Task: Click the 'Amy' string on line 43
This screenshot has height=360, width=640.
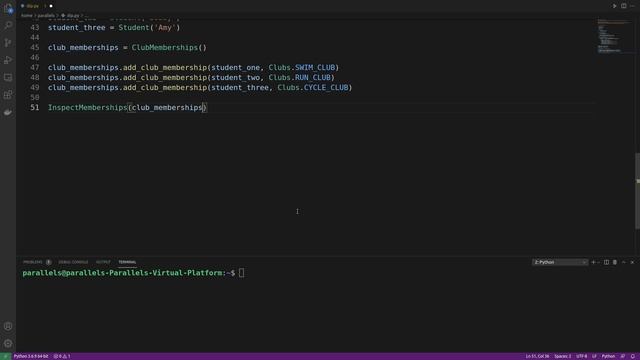Action: coord(165,27)
